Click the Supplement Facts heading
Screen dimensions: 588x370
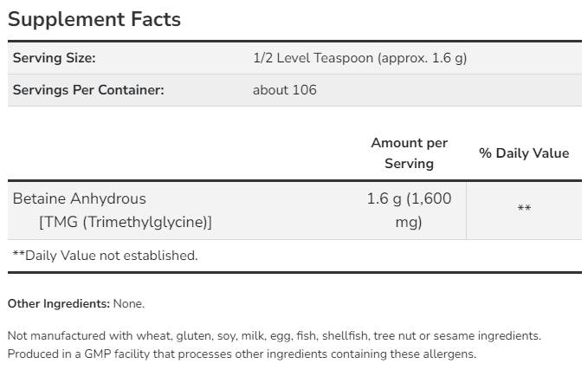tap(94, 19)
